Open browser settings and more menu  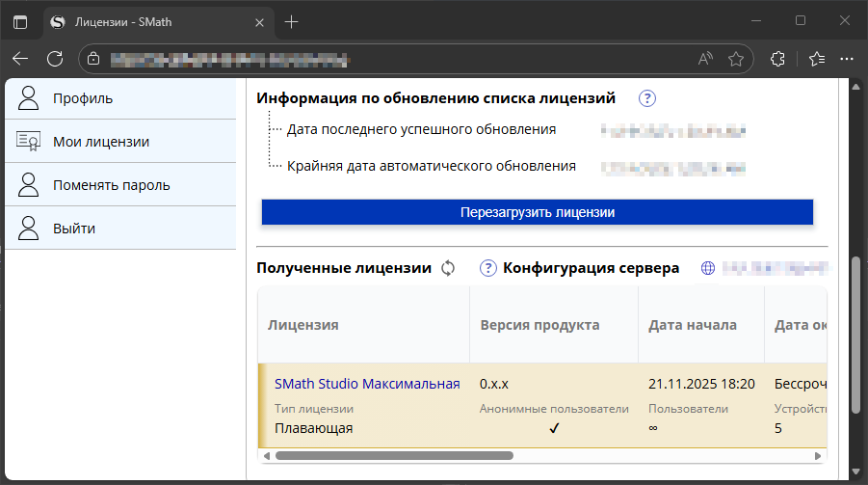[847, 59]
